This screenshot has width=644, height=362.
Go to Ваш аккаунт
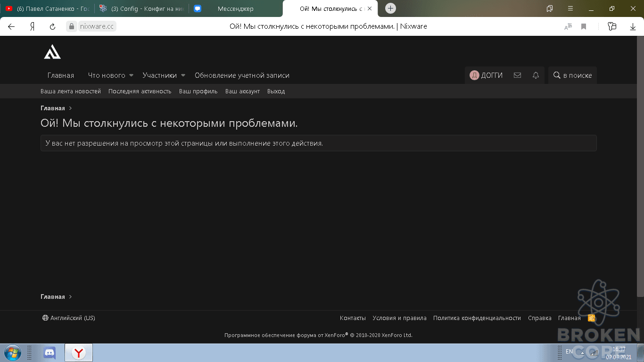click(x=242, y=91)
